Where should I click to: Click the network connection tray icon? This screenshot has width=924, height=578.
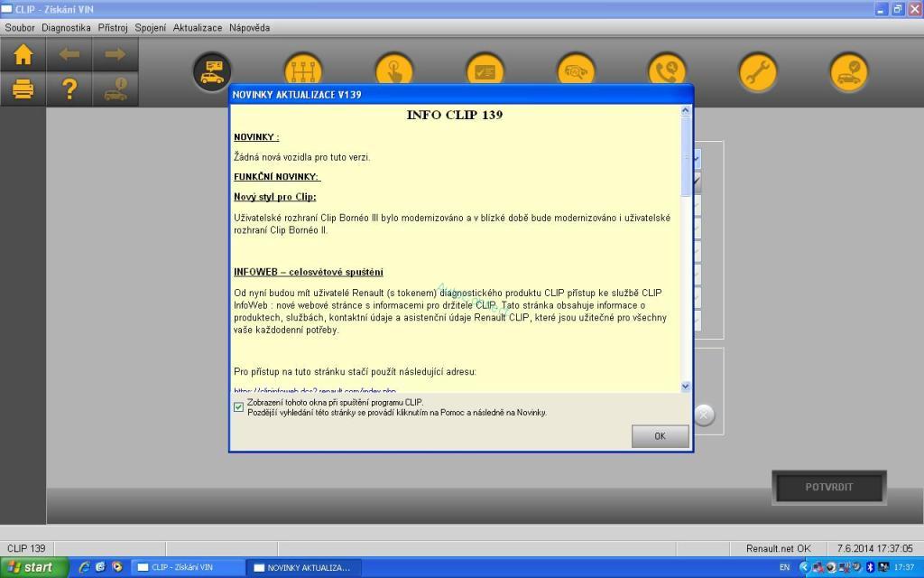818,567
